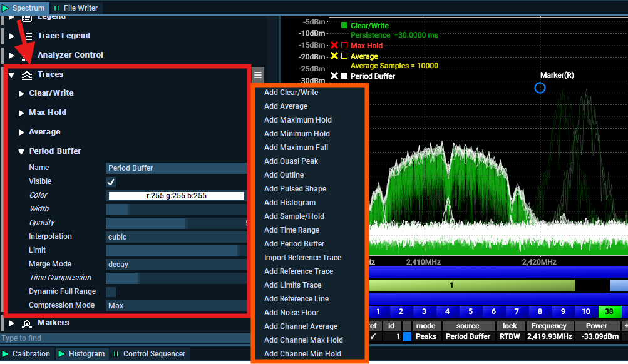Image resolution: width=628 pixels, height=364 pixels.
Task: Click the green Clear/Write legend square
Action: (344, 26)
